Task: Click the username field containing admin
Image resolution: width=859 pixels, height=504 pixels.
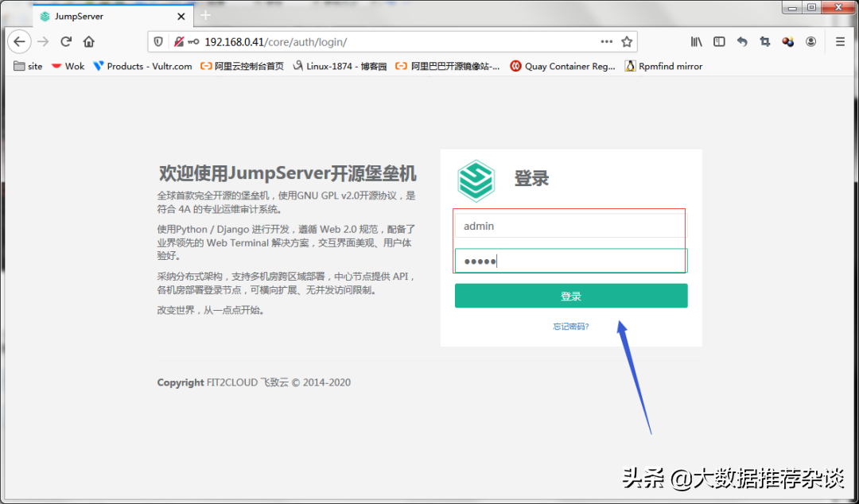Action: click(569, 226)
